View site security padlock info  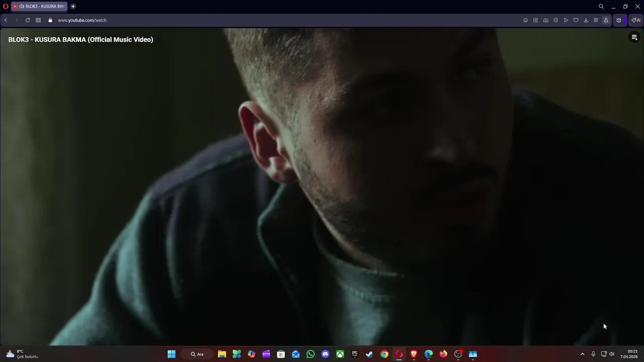pos(50,20)
